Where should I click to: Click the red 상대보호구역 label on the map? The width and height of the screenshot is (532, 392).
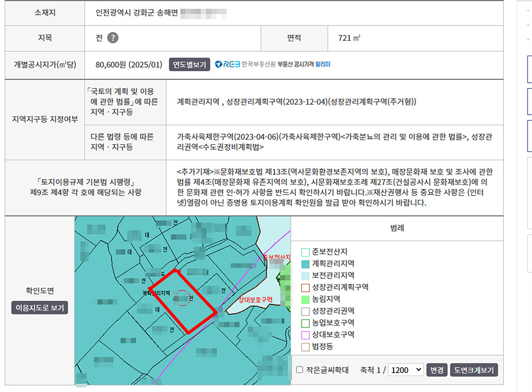(255, 300)
